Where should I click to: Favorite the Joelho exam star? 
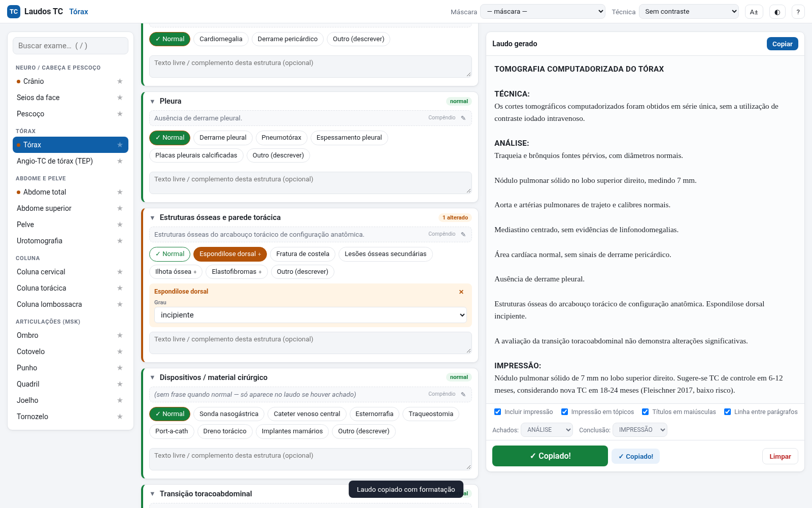[x=120, y=400]
